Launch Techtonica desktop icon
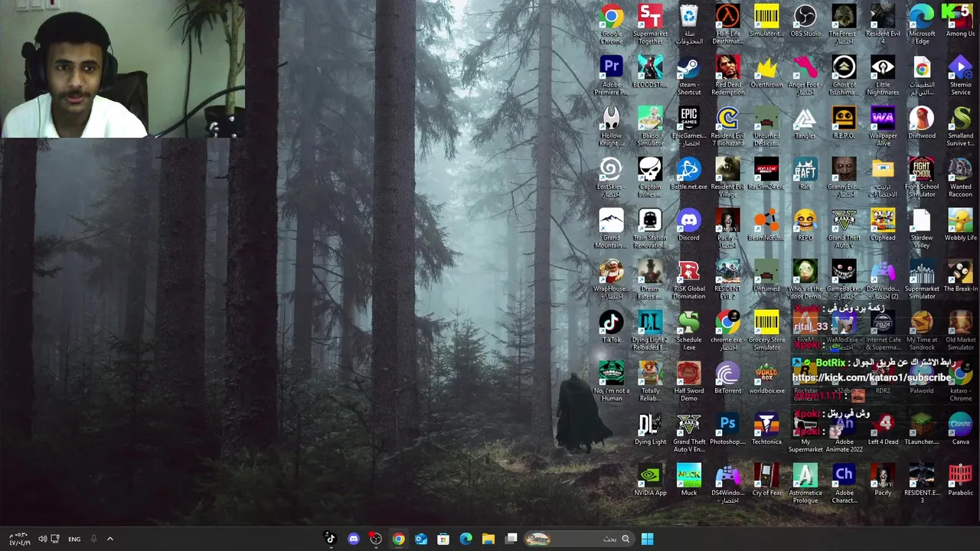The image size is (980, 551). [x=766, y=429]
